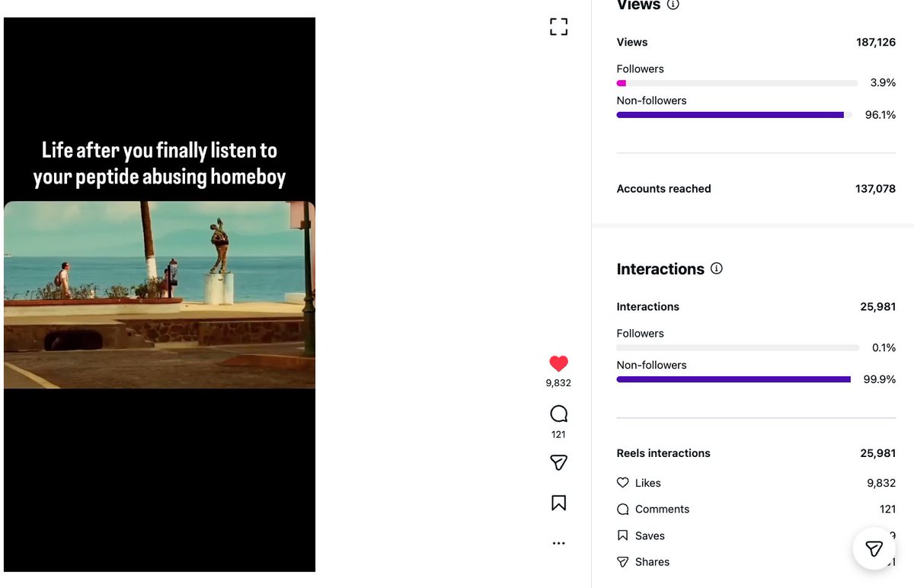Open the three-dot more options menu
The width and height of the screenshot is (914, 588).
558,543
